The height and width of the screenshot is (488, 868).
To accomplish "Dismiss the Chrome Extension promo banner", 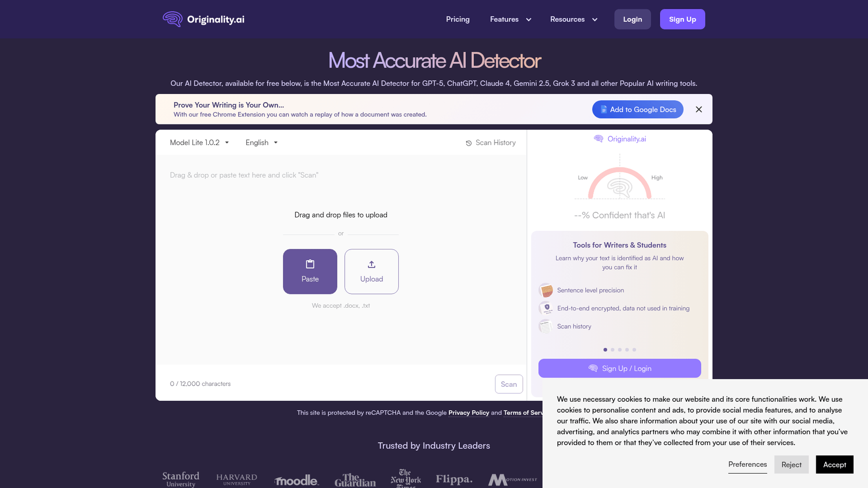I will click(x=699, y=109).
